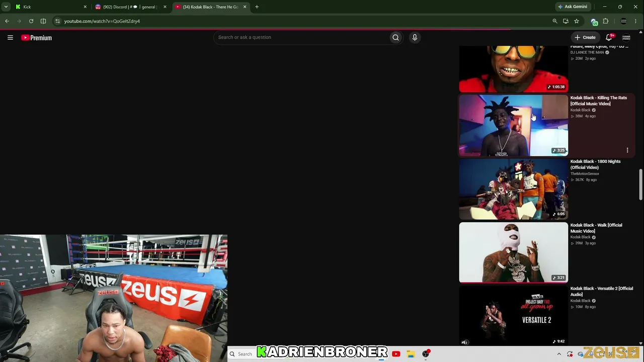Image resolution: width=644 pixels, height=362 pixels.
Task: Switch to the Kick tab
Action: click(x=50, y=7)
